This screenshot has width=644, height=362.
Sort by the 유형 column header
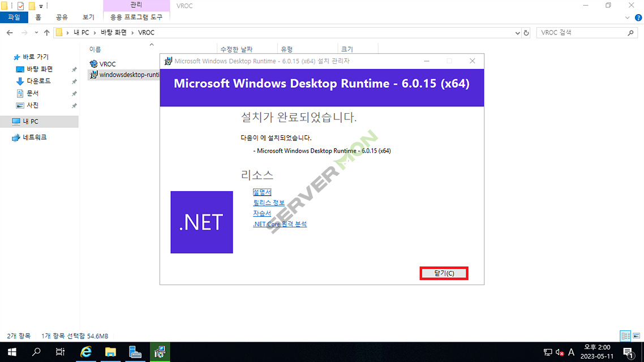pyautogui.click(x=287, y=49)
